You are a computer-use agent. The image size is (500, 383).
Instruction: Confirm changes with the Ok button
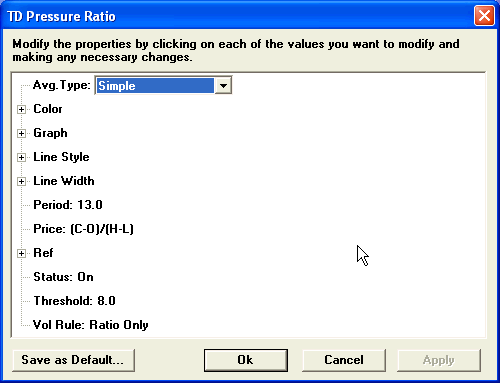coord(246,360)
